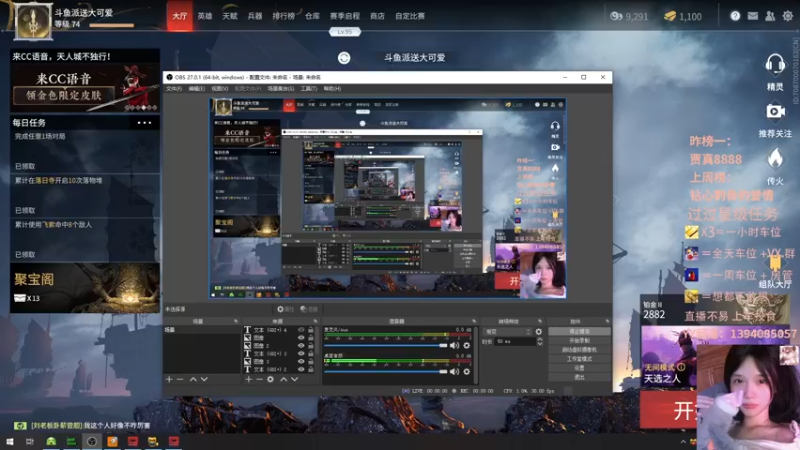Click the 启动虚拟摄像机 button
Screen dimensions: 800x450
click(579, 350)
